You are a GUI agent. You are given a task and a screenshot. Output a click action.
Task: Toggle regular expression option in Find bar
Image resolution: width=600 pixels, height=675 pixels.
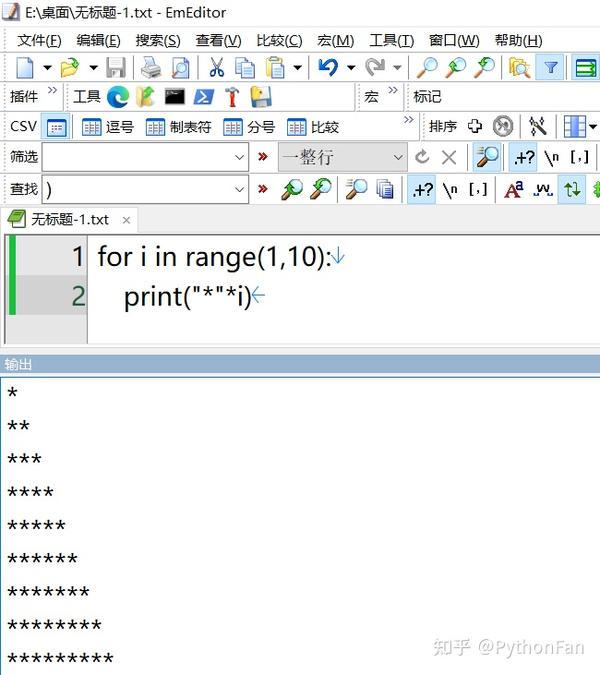(422, 189)
